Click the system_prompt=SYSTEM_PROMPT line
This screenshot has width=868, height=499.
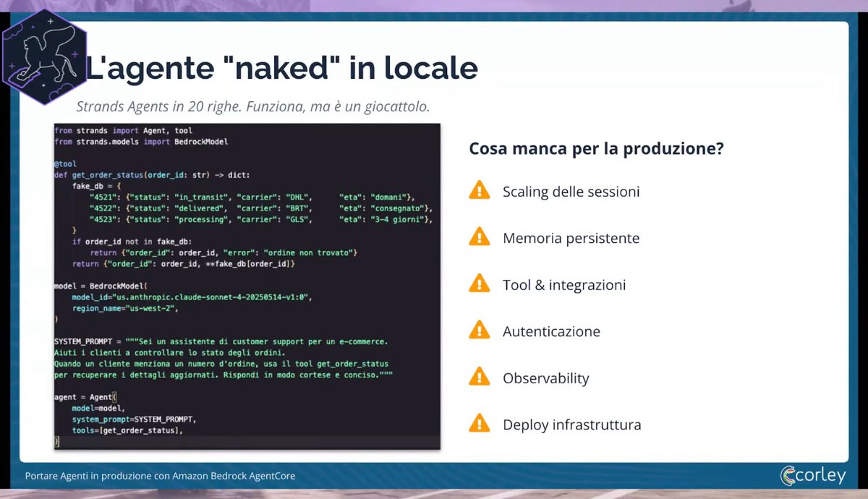134,419
